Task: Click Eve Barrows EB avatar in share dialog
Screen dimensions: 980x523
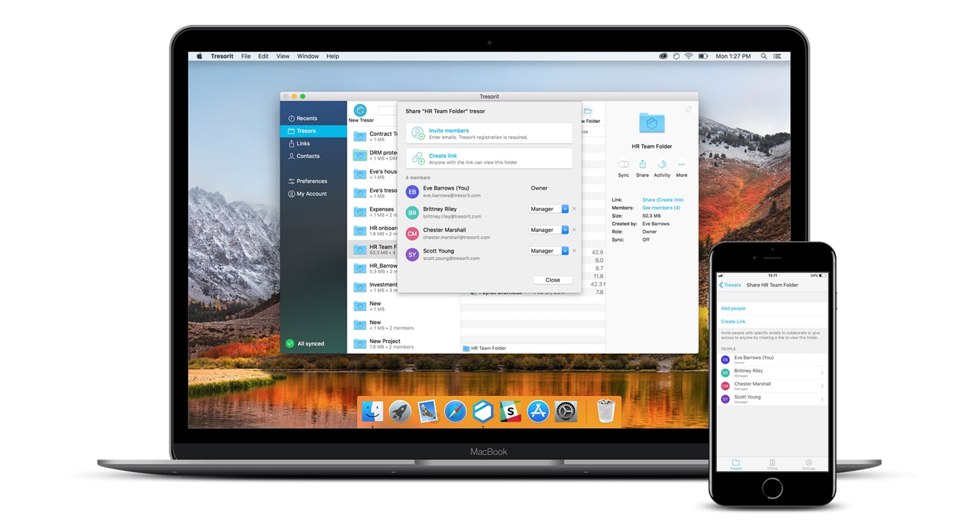Action: pyautogui.click(x=412, y=192)
